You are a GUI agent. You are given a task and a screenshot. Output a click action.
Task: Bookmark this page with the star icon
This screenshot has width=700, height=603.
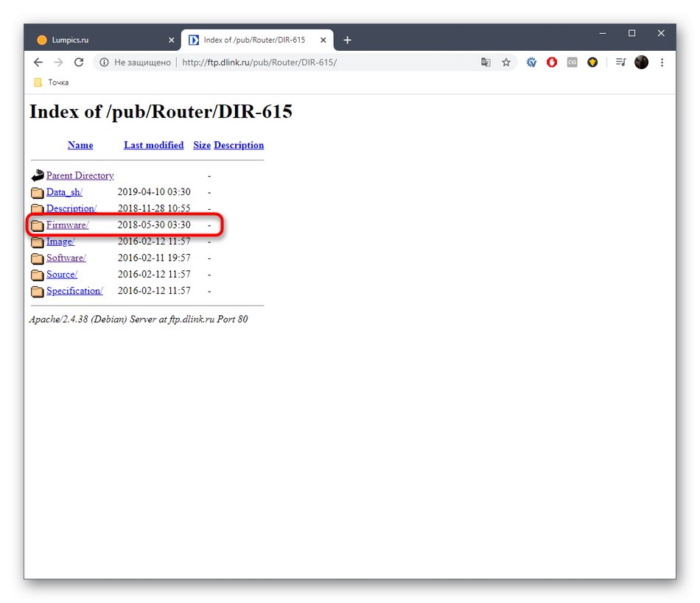pyautogui.click(x=505, y=63)
